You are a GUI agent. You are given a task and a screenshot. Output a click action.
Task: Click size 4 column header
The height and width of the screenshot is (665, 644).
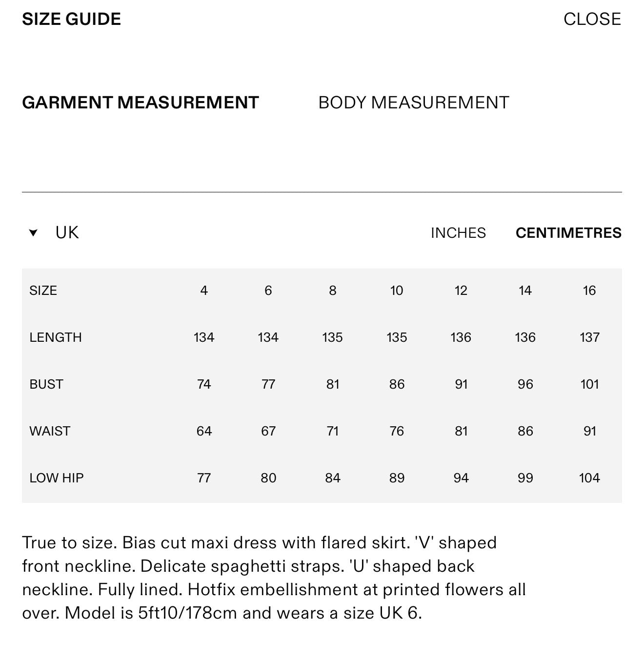click(204, 291)
